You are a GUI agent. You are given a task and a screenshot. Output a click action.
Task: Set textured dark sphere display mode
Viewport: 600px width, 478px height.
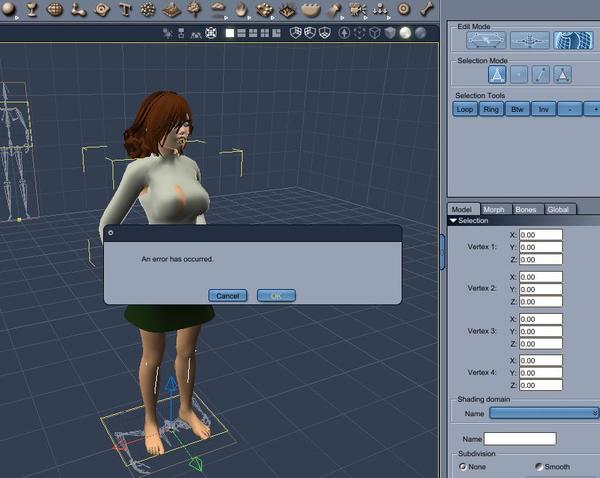[420, 33]
